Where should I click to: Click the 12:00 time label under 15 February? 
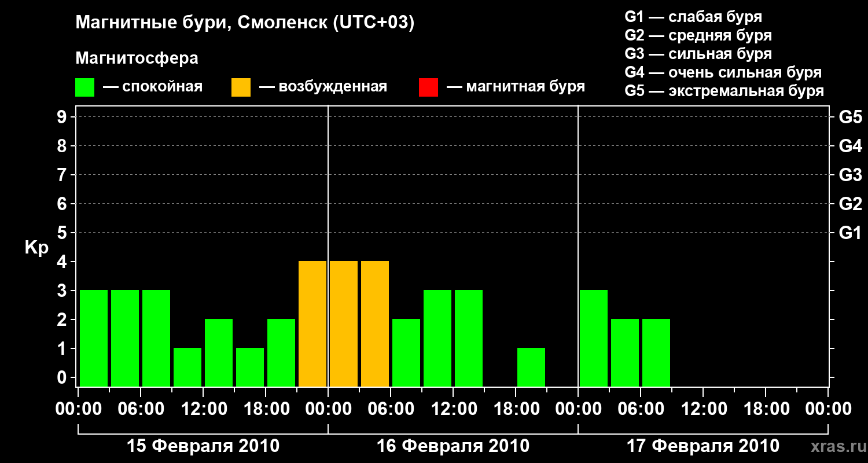203,409
